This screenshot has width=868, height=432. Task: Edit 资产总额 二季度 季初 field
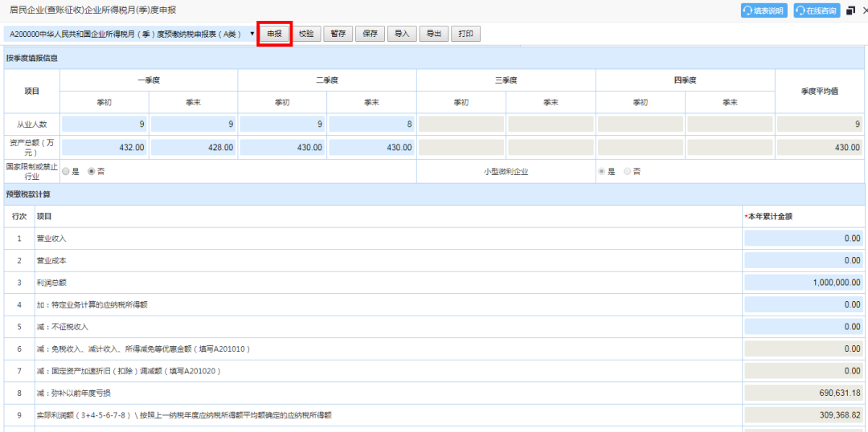(283, 147)
